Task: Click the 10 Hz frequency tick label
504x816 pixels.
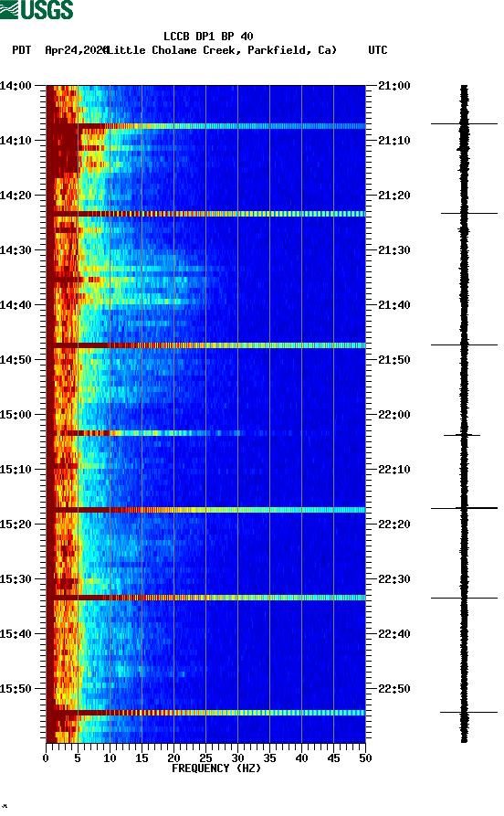Action: click(110, 758)
